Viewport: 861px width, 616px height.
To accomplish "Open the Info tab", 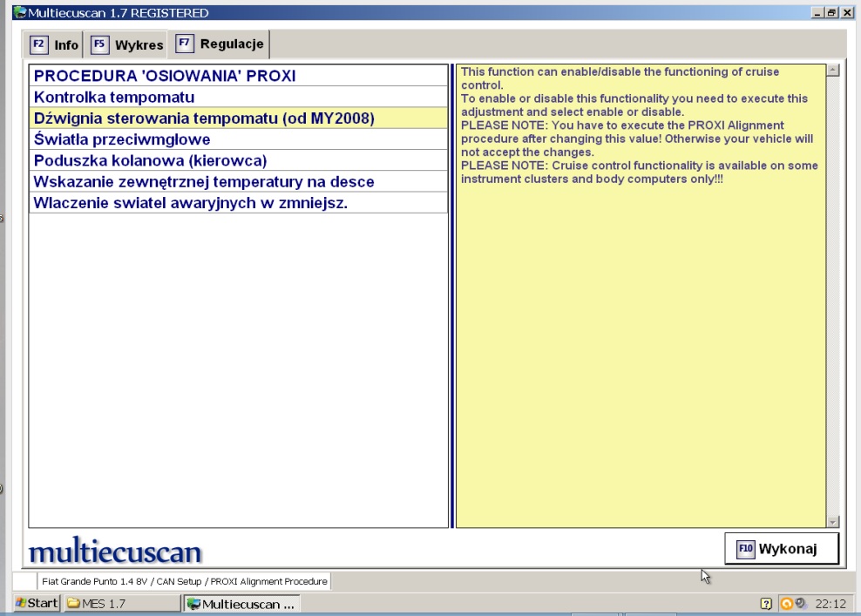I will point(54,44).
